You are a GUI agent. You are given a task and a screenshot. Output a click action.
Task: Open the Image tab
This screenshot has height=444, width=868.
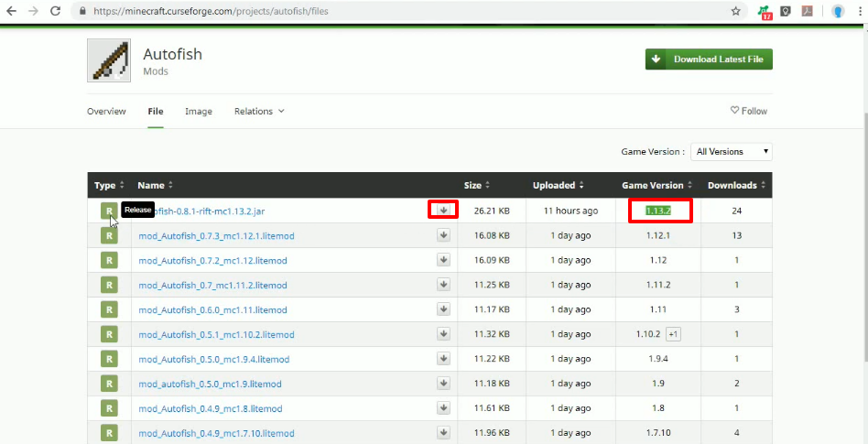199,112
